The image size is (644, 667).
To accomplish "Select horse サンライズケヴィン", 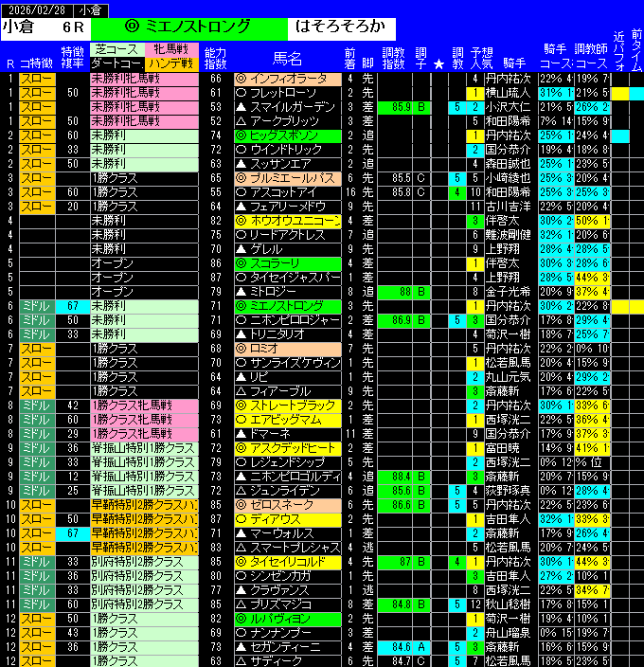I will click(288, 363).
